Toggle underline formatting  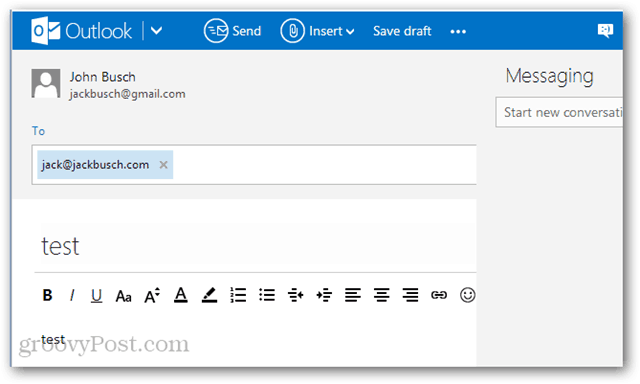96,295
